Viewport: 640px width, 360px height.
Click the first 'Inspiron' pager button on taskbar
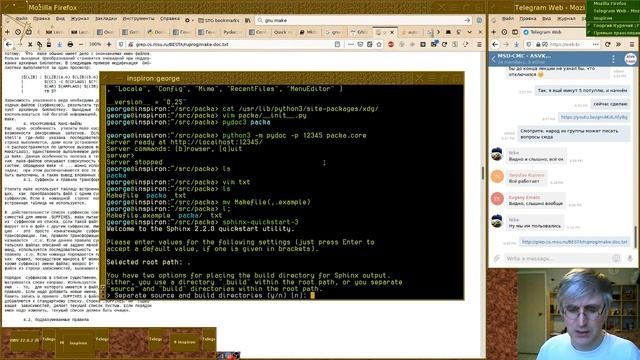(x=78, y=343)
